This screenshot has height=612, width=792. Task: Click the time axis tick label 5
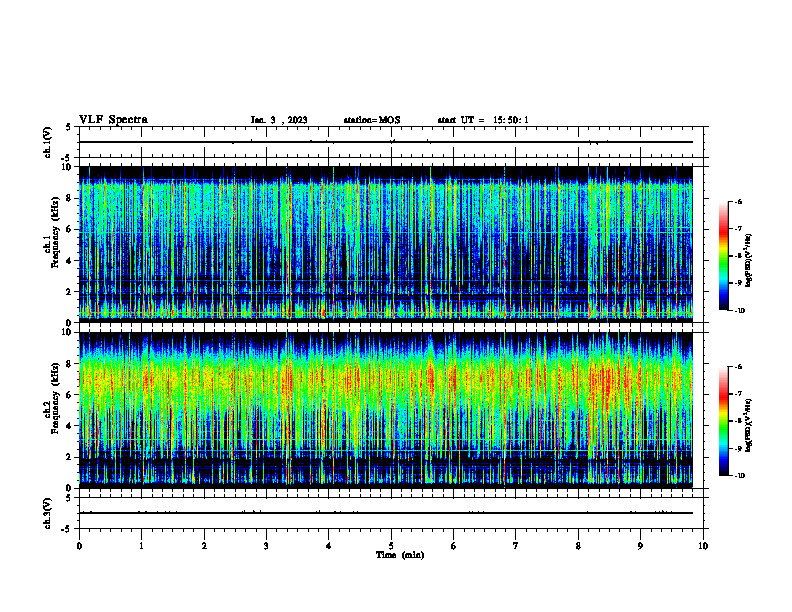click(391, 546)
